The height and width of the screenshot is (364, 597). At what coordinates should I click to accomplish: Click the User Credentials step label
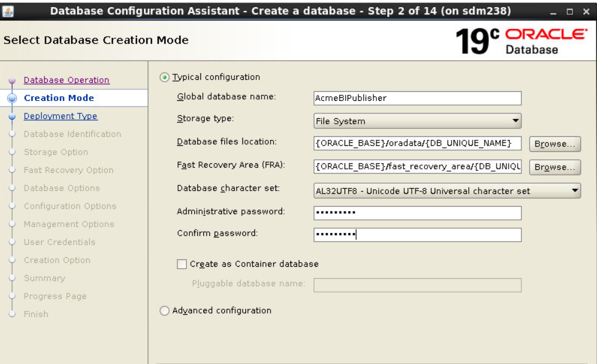tap(60, 242)
